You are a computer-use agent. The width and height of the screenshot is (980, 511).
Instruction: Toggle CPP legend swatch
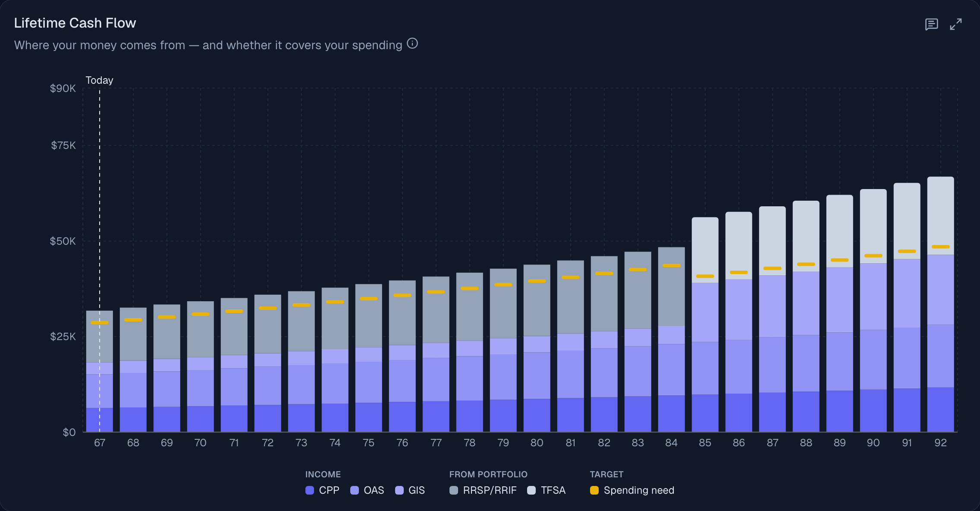click(x=310, y=490)
